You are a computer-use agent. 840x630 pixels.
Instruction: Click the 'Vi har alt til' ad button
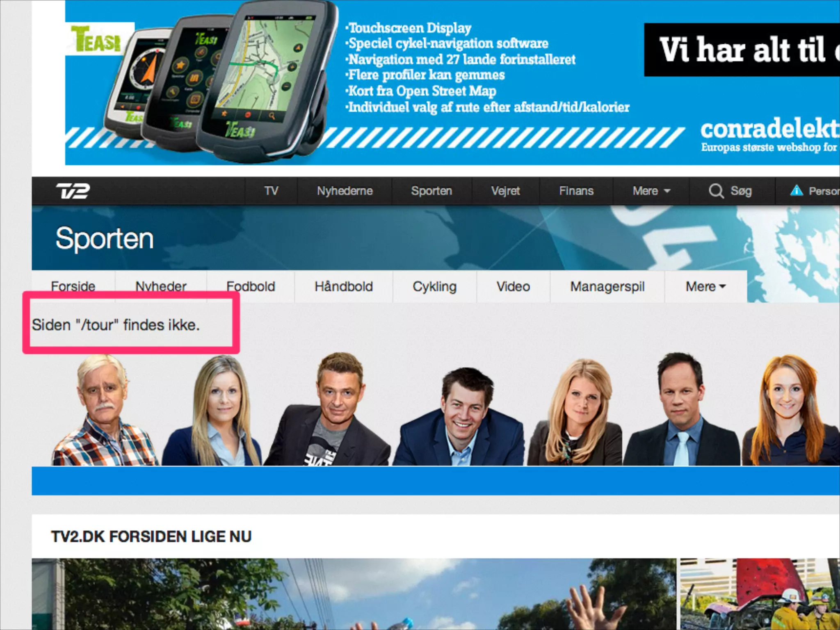coord(742,50)
